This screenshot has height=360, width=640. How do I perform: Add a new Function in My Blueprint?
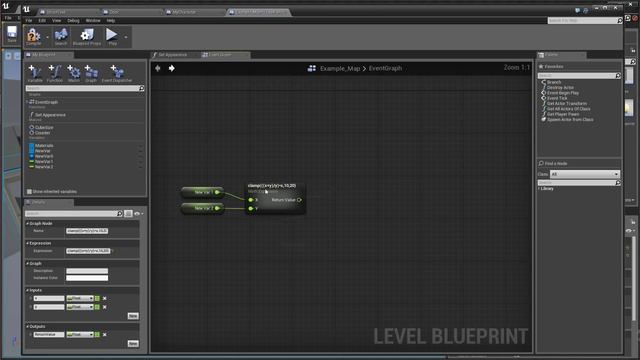(x=55, y=73)
